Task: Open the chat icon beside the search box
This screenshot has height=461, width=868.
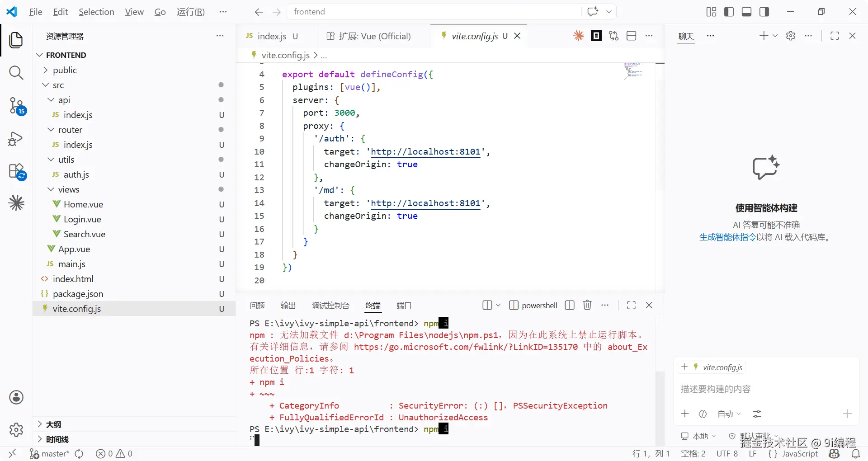Action: click(593, 12)
